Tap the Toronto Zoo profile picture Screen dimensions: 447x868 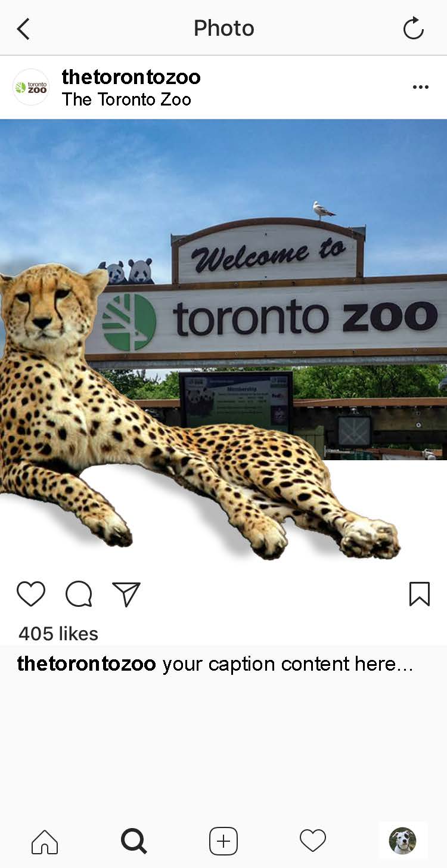point(31,87)
